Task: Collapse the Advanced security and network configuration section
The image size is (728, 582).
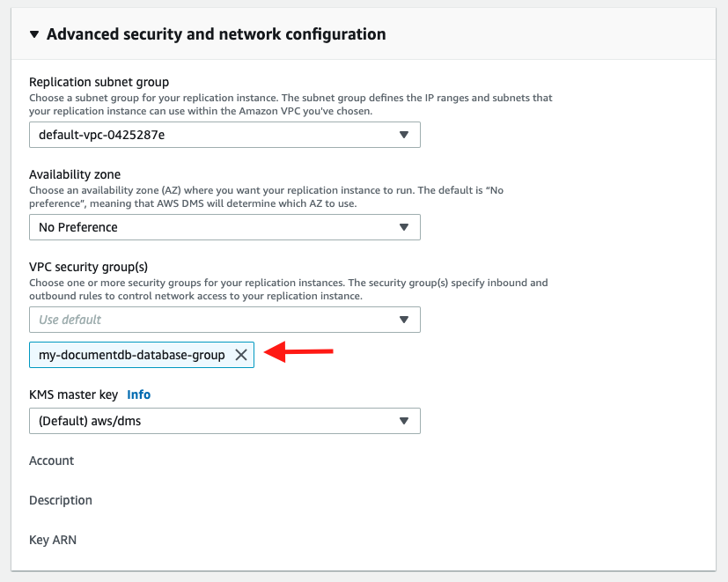Action: coord(33,34)
